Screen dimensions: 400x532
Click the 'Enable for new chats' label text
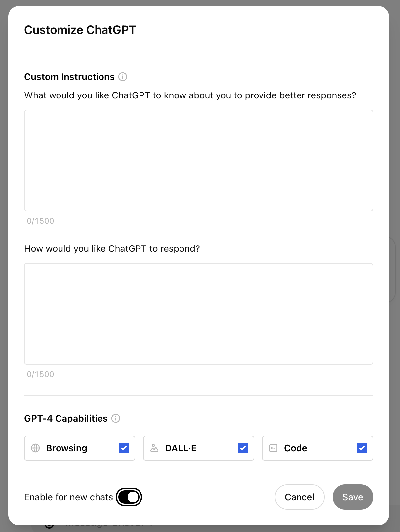68,497
